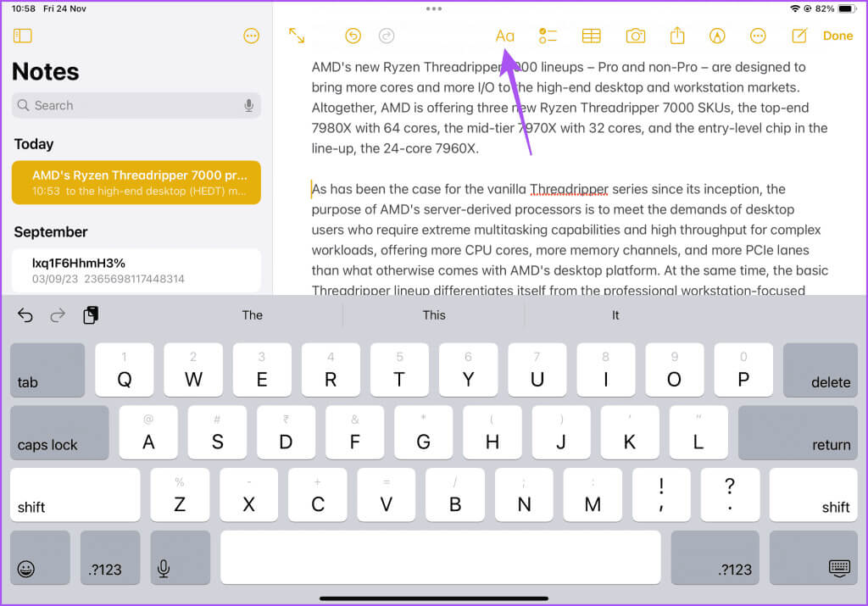Screen dimensions: 868x606
Task: Switch to numbers with left .?123 key
Action: pyautogui.click(x=110, y=558)
